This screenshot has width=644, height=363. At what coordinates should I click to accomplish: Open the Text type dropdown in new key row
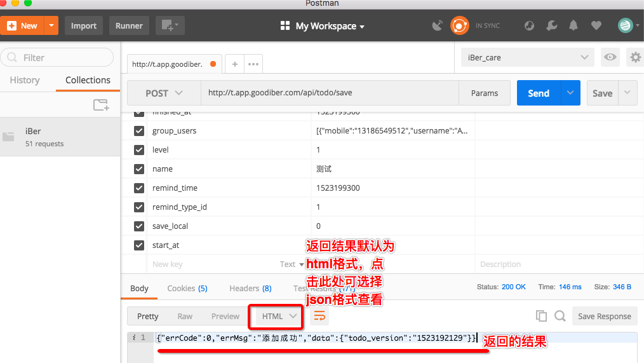pos(292,264)
